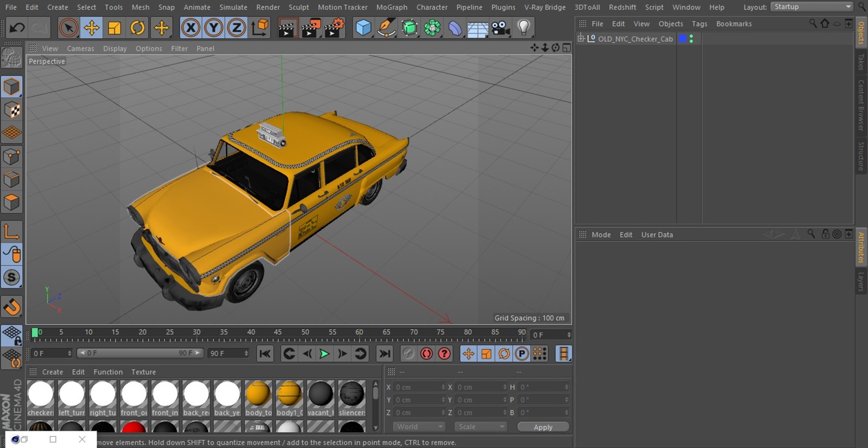Activate the Scale tool
This screenshot has width=868, height=448.
pyautogui.click(x=114, y=28)
